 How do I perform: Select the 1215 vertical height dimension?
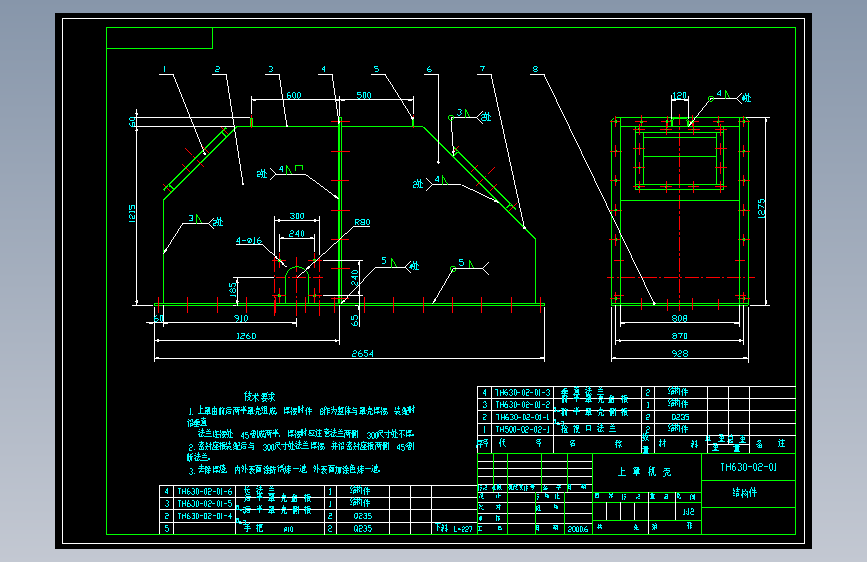(132, 214)
